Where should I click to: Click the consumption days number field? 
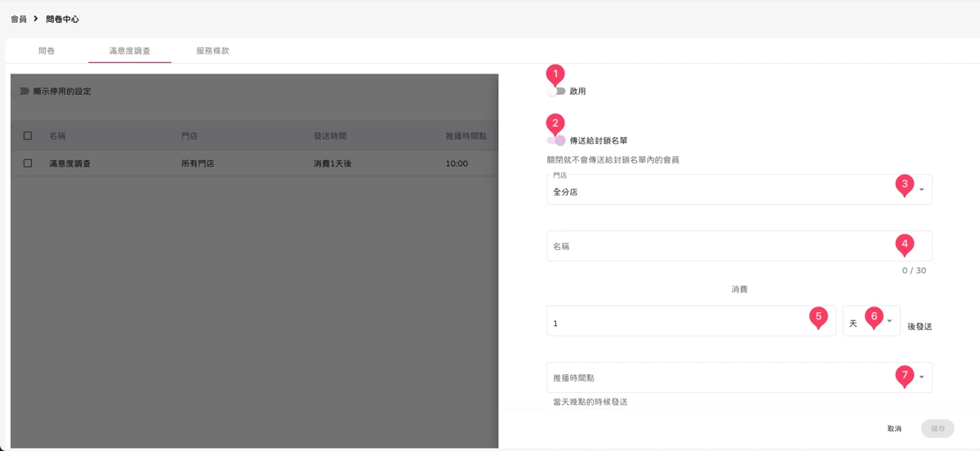[x=691, y=321]
